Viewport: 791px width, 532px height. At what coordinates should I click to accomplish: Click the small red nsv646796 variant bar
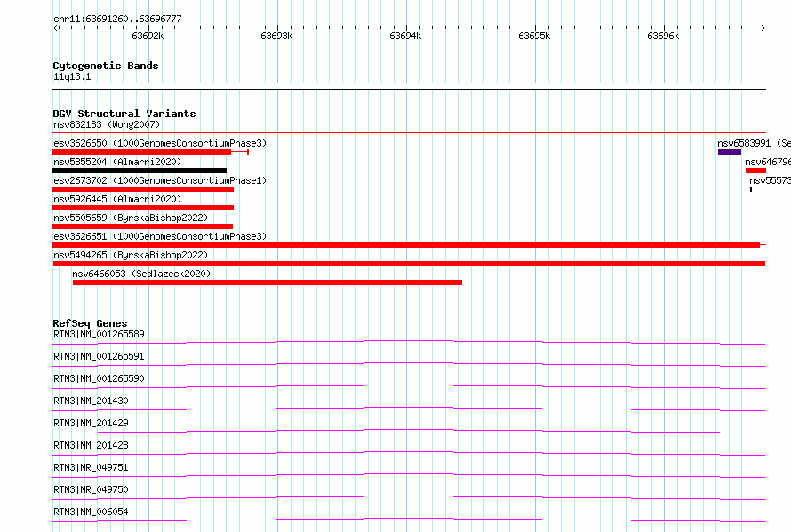755,171
